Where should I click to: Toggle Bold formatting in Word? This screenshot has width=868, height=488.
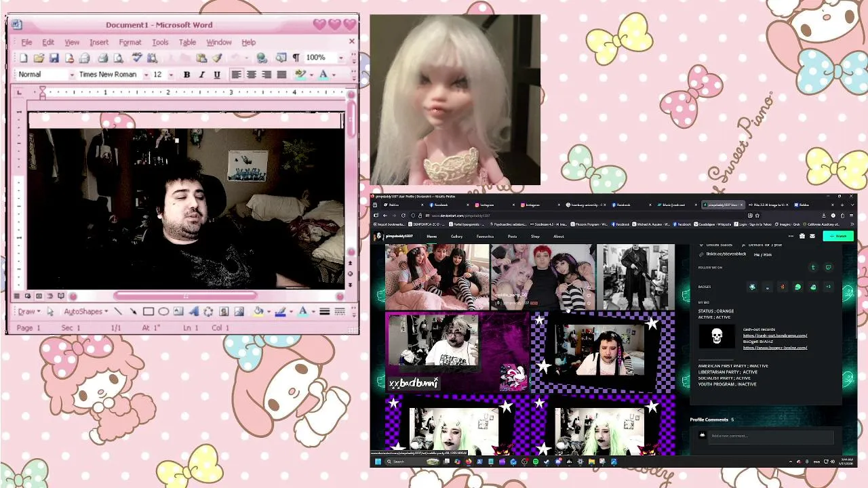click(186, 75)
